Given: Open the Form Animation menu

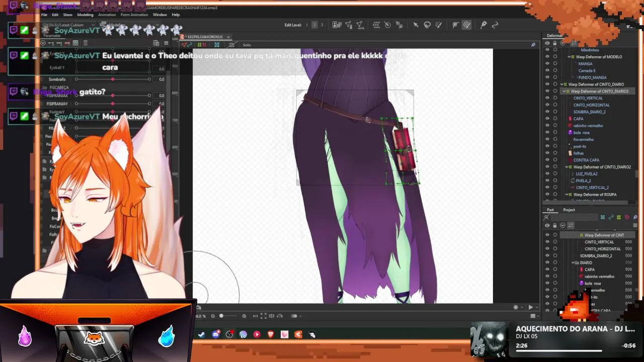Looking at the screenshot, I should point(134,15).
